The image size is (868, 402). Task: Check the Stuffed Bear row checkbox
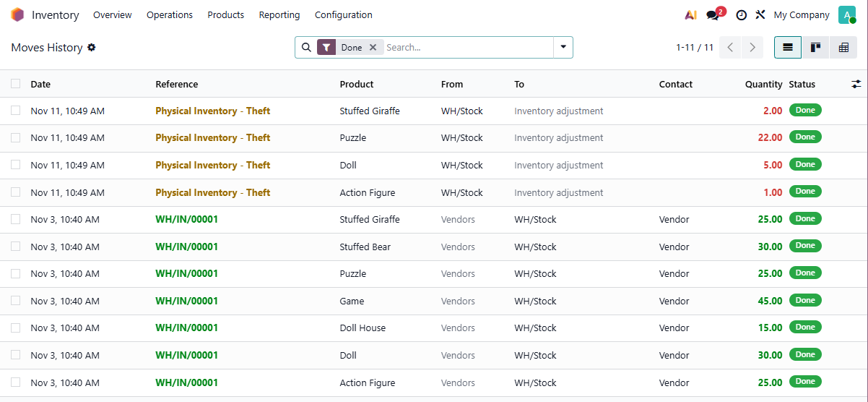(16, 247)
